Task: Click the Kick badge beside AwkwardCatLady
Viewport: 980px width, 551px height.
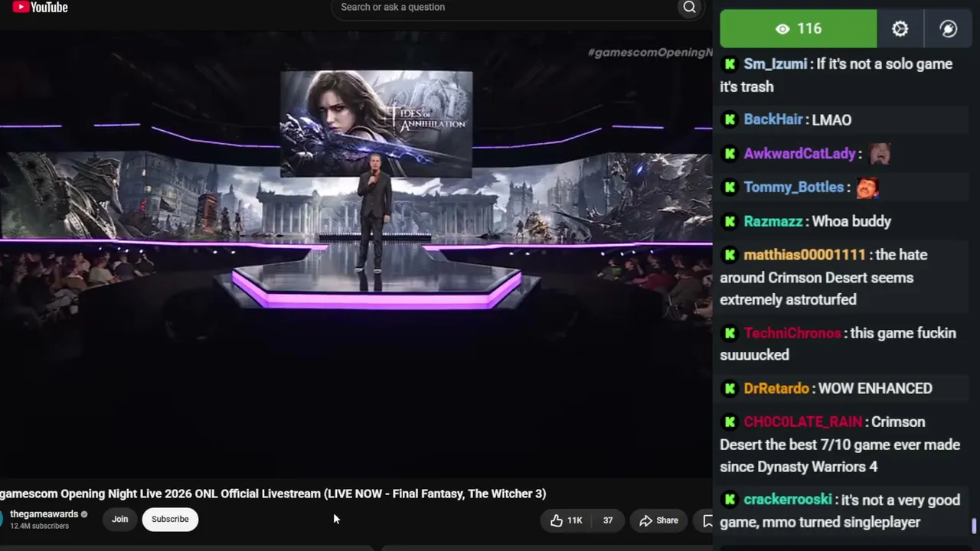Action: [730, 154]
